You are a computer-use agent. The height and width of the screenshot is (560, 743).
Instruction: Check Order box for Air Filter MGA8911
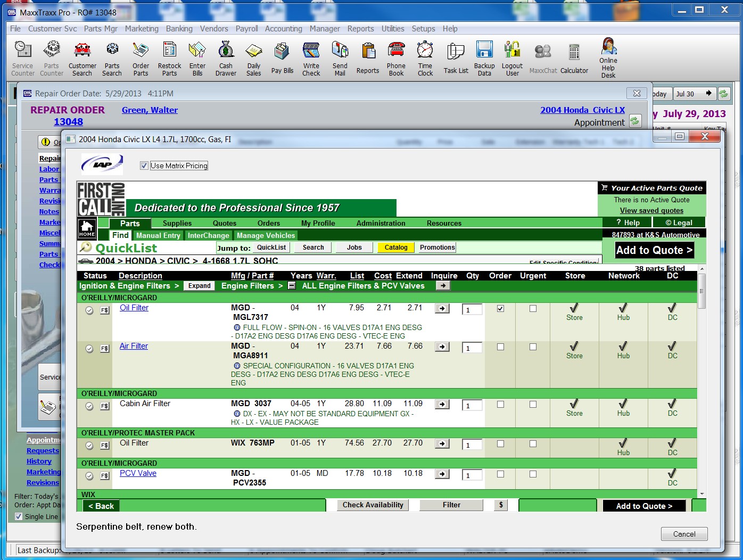(x=500, y=347)
